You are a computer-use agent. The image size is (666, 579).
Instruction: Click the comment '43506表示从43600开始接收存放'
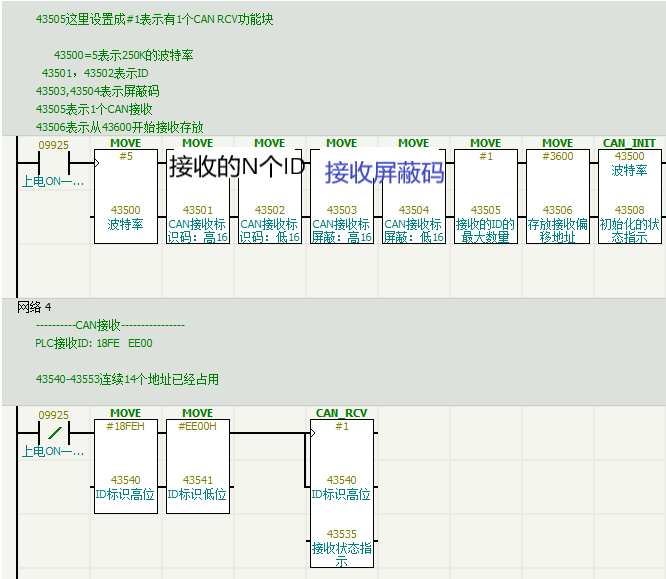[x=119, y=127]
